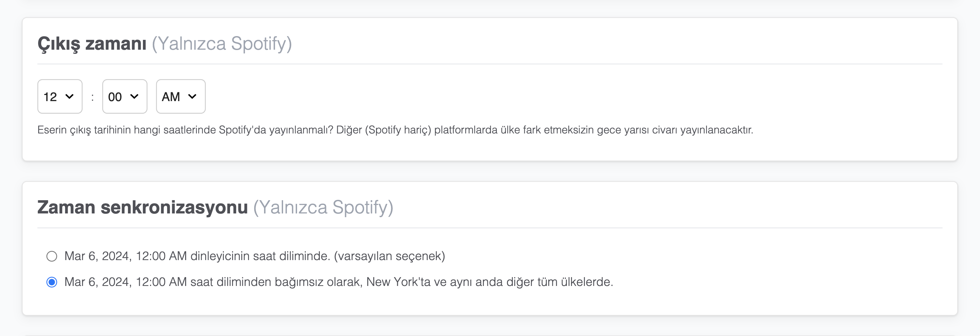Viewport: 980px width, 336px height.
Task: Click '(Yalnızca Spotify)' next to Zaman senkronizasyonu
Action: 323,208
